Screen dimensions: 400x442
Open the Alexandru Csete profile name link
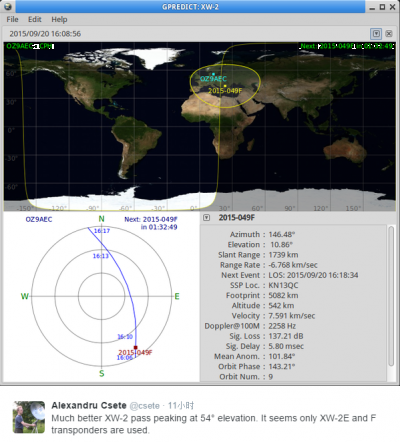click(x=89, y=405)
